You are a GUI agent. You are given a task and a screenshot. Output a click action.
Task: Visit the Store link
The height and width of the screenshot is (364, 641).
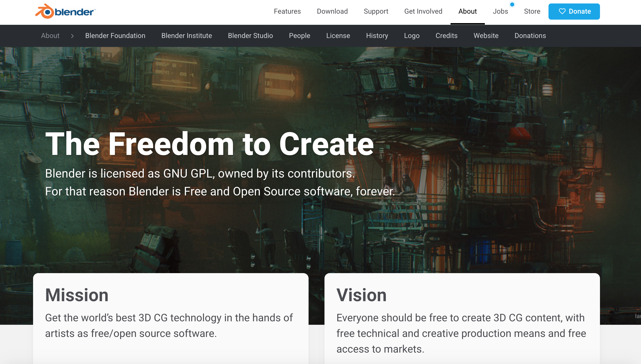(x=532, y=11)
